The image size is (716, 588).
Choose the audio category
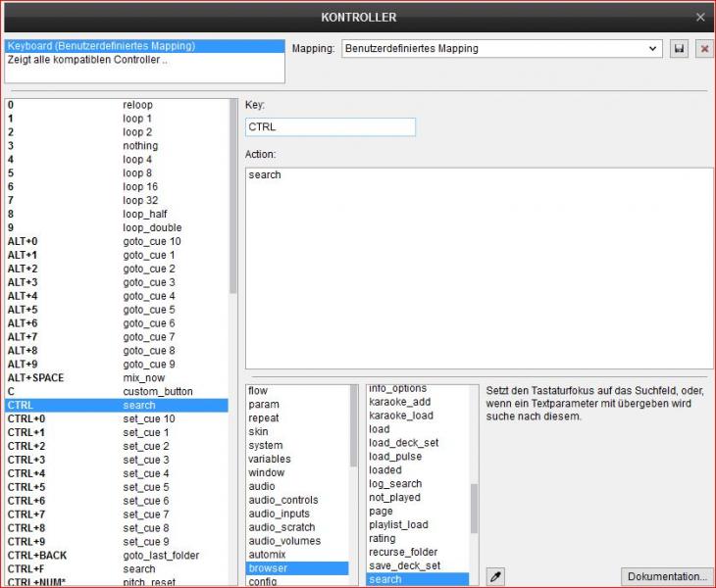coord(297,487)
